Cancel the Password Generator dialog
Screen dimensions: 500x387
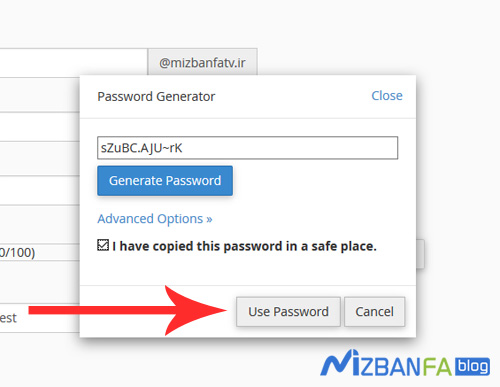374,312
